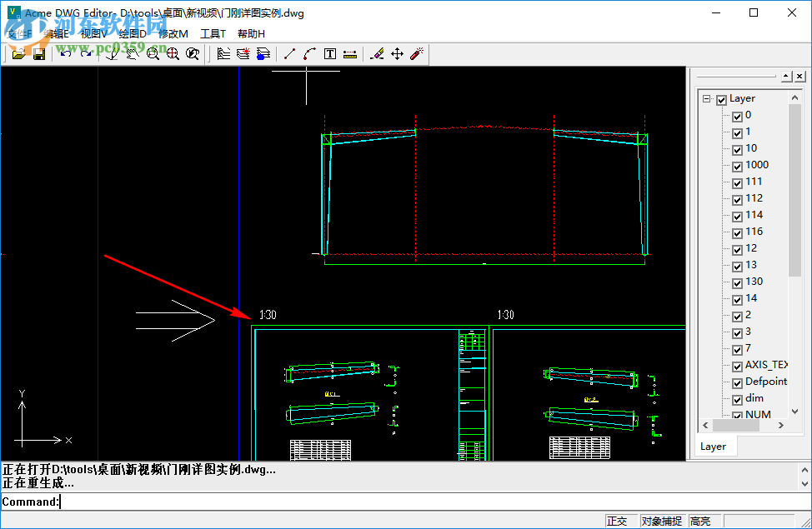Viewport: 812px width, 529px height.
Task: Undo the last action
Action: [x=64, y=52]
